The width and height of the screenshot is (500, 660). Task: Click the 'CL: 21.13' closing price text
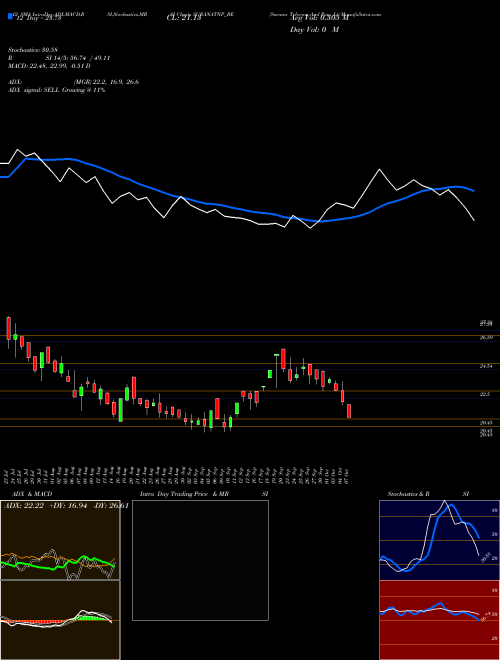pos(184,18)
